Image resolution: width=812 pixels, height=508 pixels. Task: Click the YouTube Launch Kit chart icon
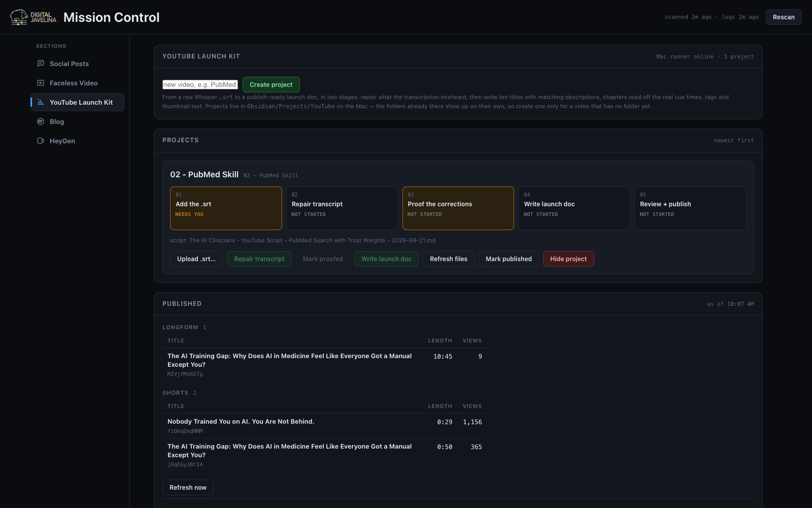pyautogui.click(x=41, y=102)
